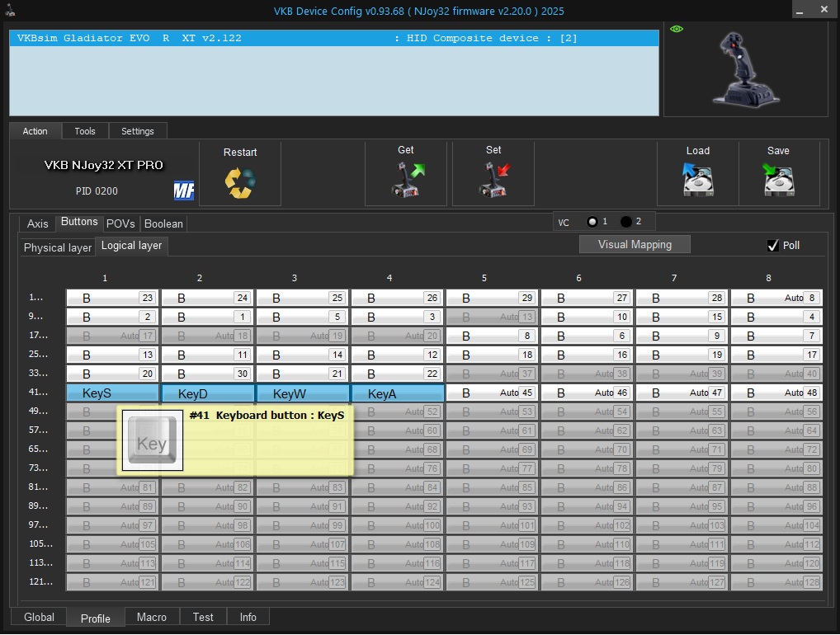Click the Get joystick icon
The image size is (840, 635).
pos(407,179)
